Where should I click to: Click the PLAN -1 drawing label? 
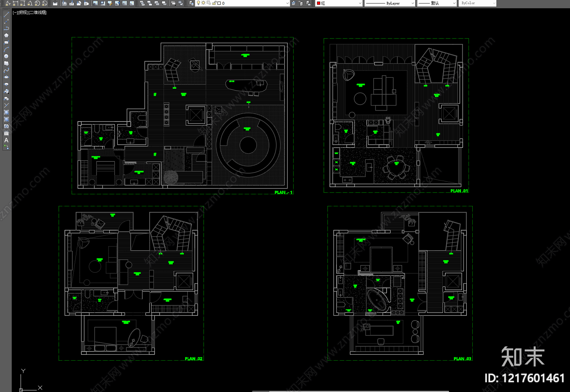pyautogui.click(x=284, y=192)
